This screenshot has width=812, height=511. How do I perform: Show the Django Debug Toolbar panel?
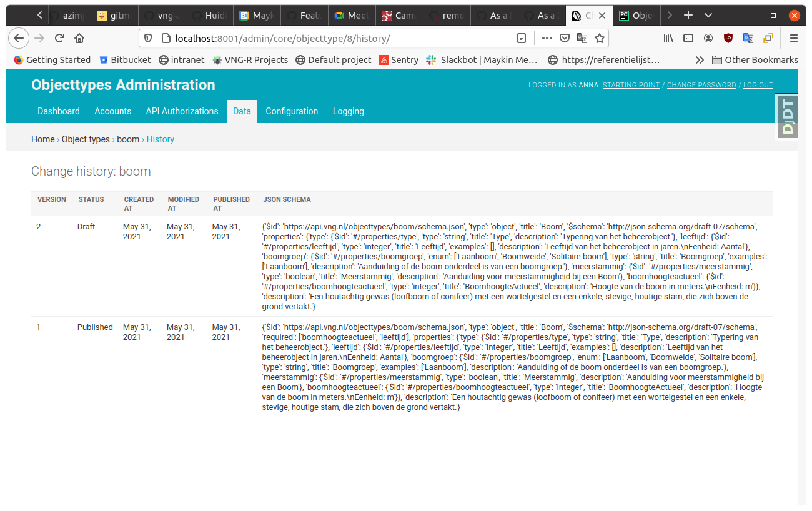[787, 117]
